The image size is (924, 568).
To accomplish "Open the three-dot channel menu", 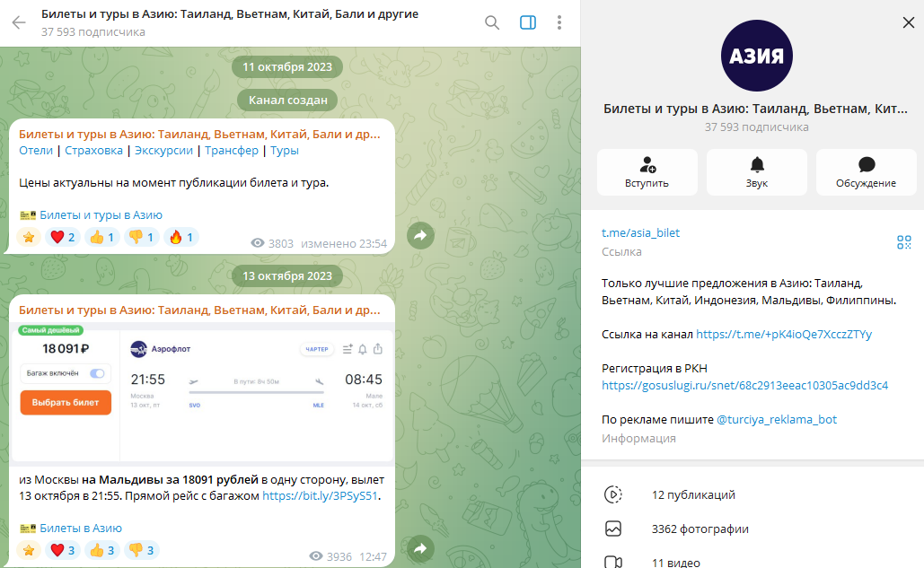I will pyautogui.click(x=559, y=22).
